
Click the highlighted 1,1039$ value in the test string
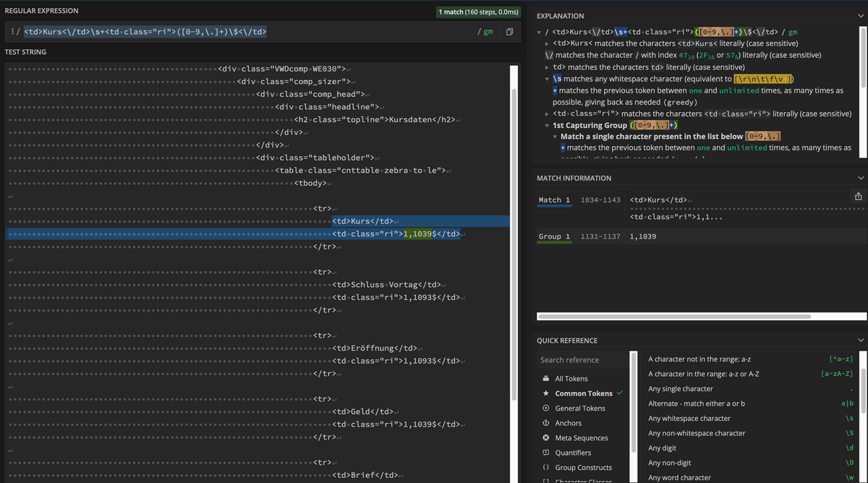(x=418, y=234)
